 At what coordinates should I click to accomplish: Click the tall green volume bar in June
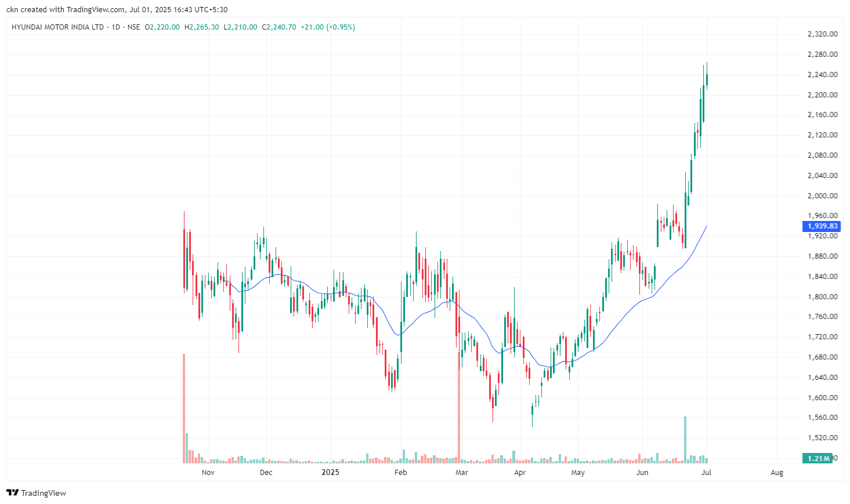685,440
